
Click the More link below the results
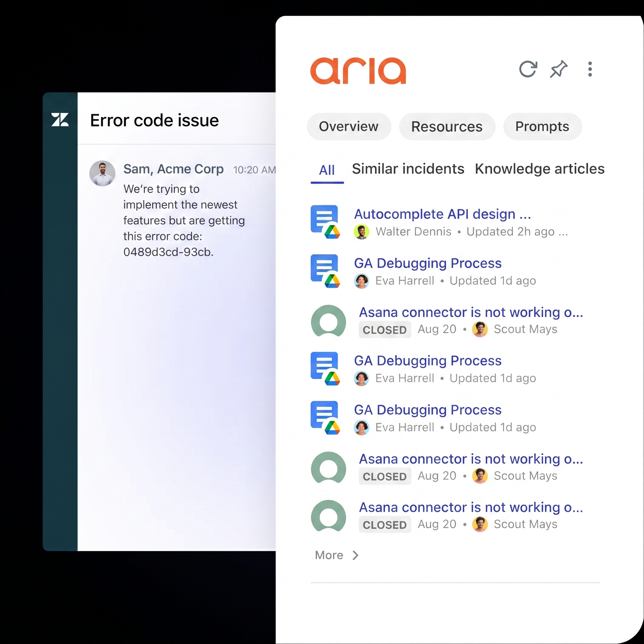329,555
